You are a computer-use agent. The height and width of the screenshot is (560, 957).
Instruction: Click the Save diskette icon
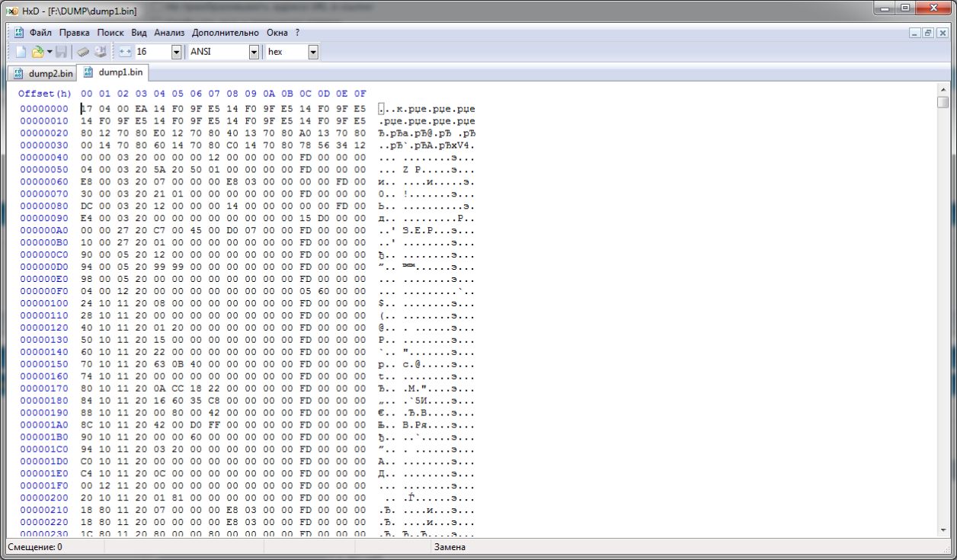click(x=61, y=52)
